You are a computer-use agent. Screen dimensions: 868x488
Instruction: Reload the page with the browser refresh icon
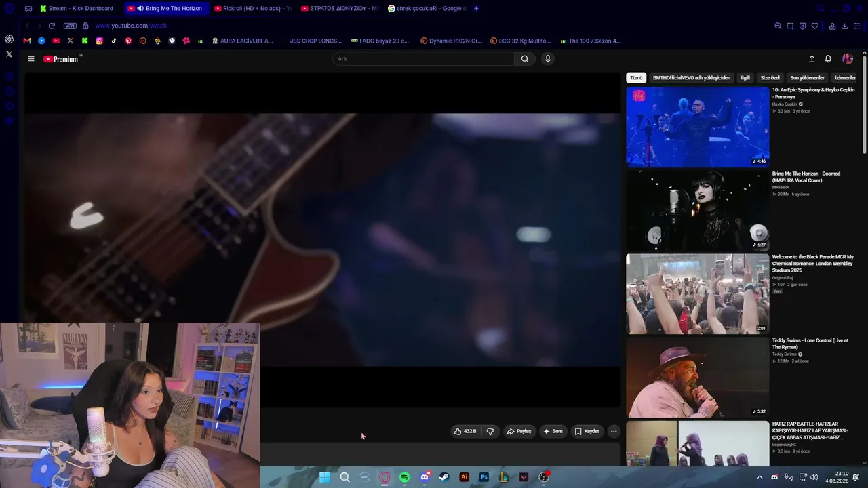pyautogui.click(x=52, y=26)
